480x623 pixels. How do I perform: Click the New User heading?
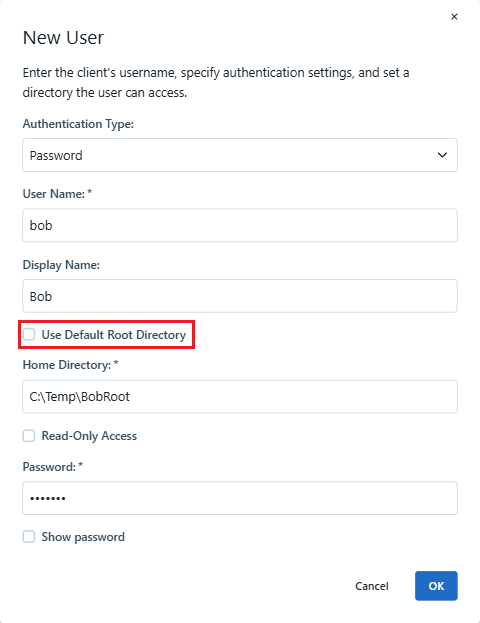coord(63,38)
